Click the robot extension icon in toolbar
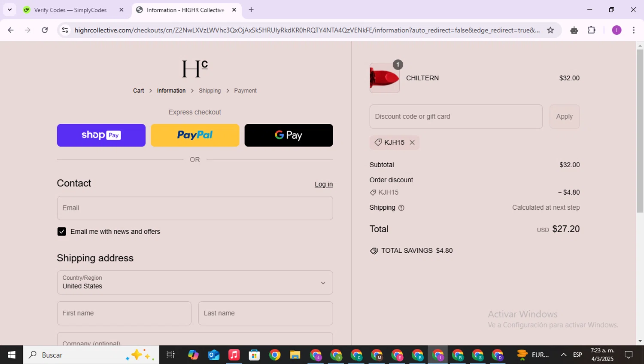Viewport: 644px width, 364px height. [x=574, y=30]
